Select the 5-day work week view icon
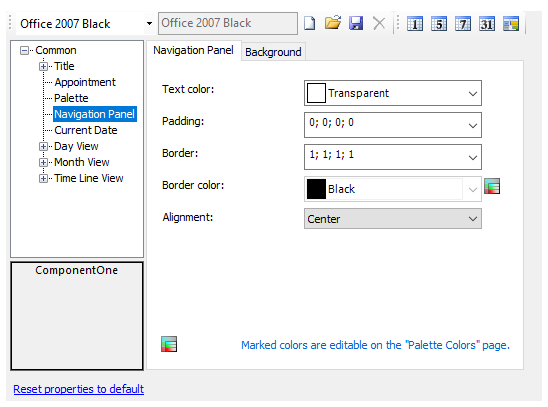 pos(439,24)
